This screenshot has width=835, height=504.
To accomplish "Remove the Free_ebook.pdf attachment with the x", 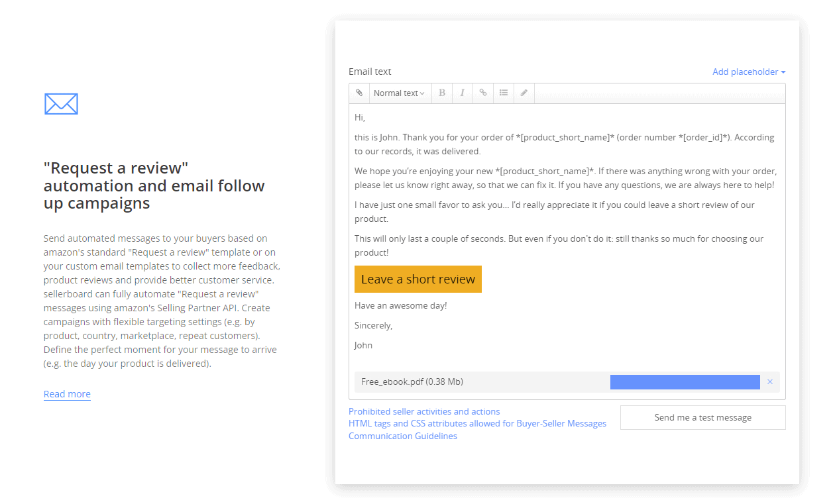I will pyautogui.click(x=770, y=381).
